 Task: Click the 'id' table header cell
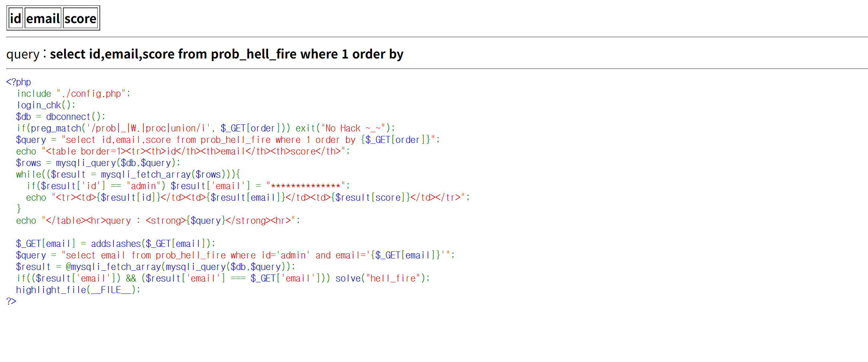[16, 18]
